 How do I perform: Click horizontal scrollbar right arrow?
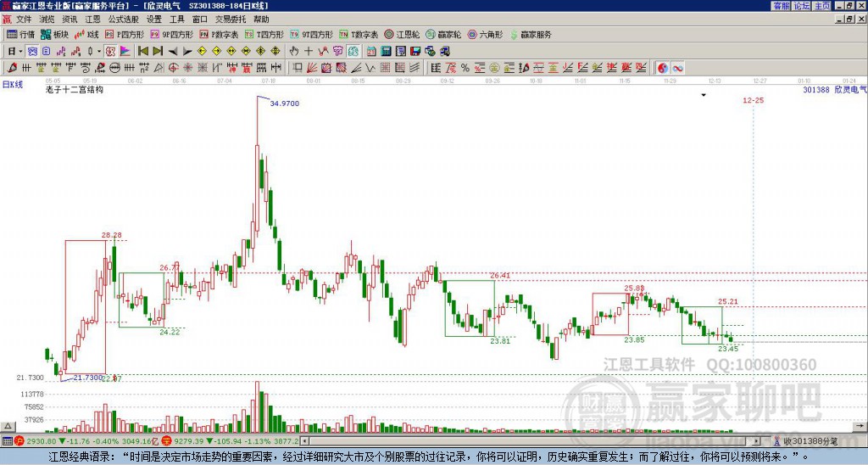(757, 441)
